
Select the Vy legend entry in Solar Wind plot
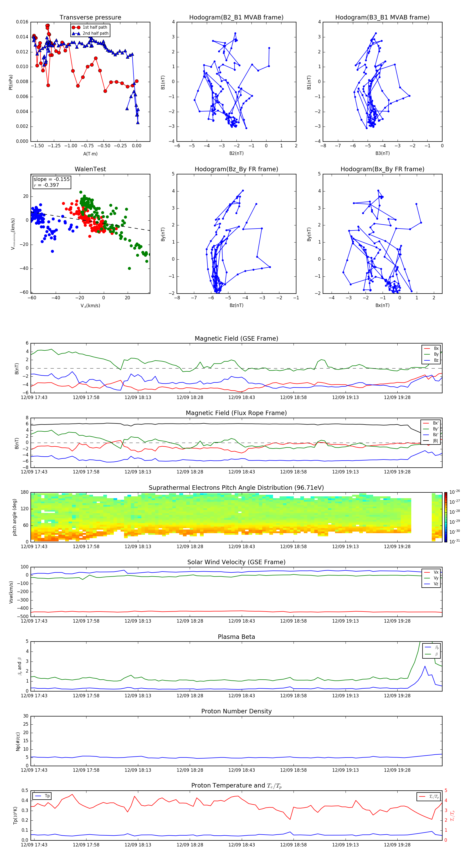coord(431,578)
